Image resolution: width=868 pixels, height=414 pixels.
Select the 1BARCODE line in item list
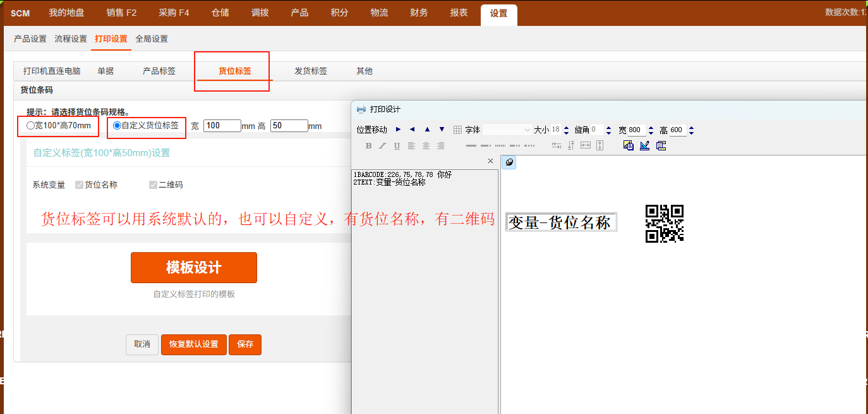coord(402,174)
